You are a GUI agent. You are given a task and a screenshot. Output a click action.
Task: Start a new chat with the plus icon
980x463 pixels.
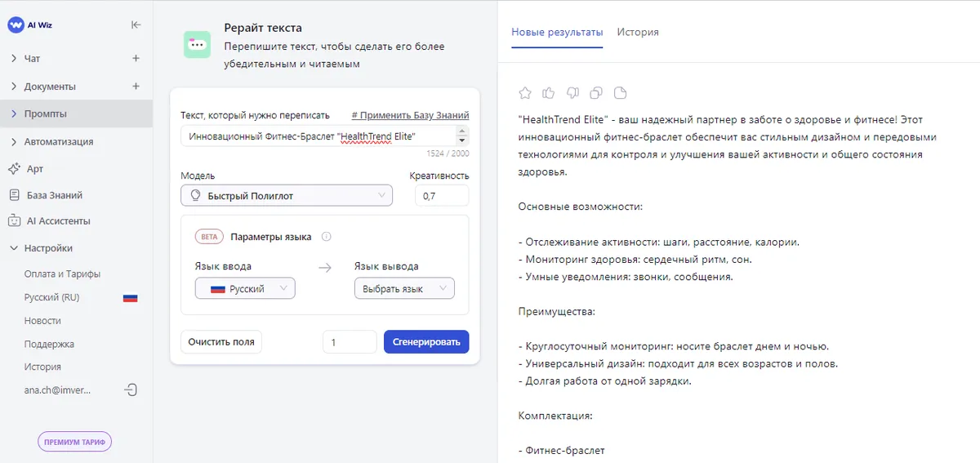click(136, 59)
